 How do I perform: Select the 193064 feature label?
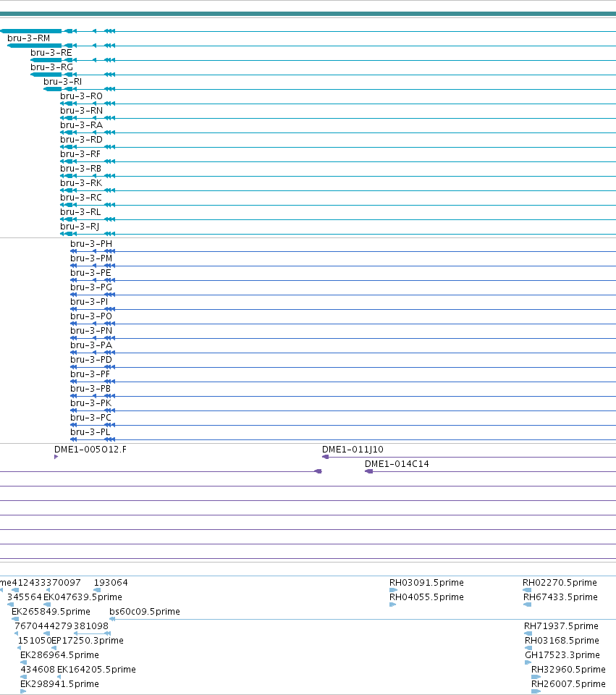coord(111,583)
